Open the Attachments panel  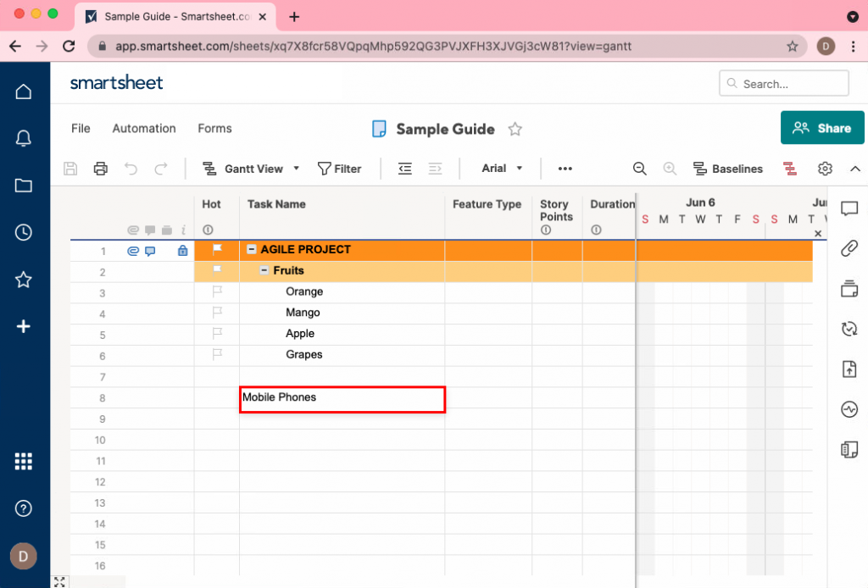850,248
